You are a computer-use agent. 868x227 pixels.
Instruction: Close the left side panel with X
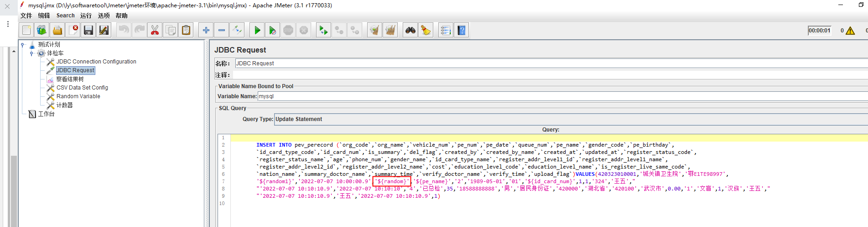click(x=7, y=6)
